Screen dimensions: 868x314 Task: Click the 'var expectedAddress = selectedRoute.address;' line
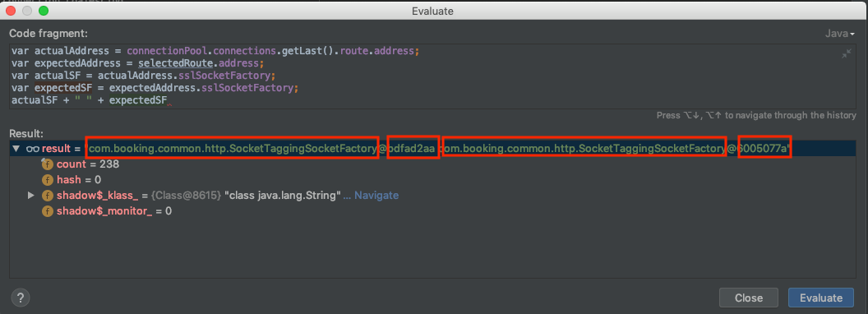tap(137, 63)
